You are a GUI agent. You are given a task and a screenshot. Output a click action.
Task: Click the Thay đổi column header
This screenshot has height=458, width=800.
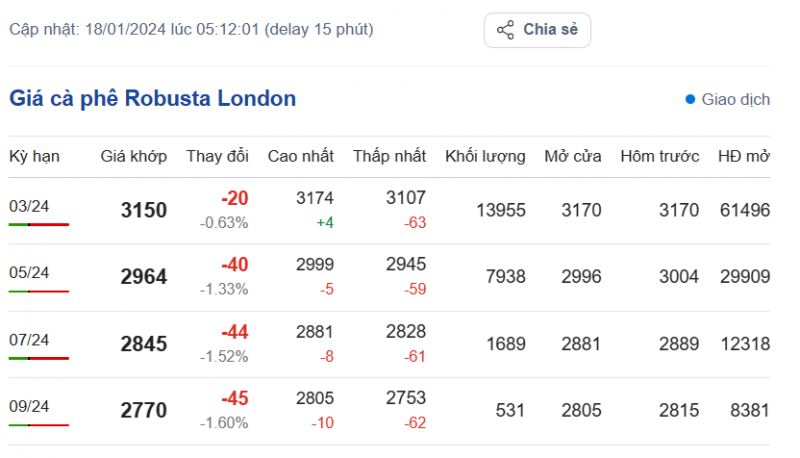pyautogui.click(x=217, y=156)
